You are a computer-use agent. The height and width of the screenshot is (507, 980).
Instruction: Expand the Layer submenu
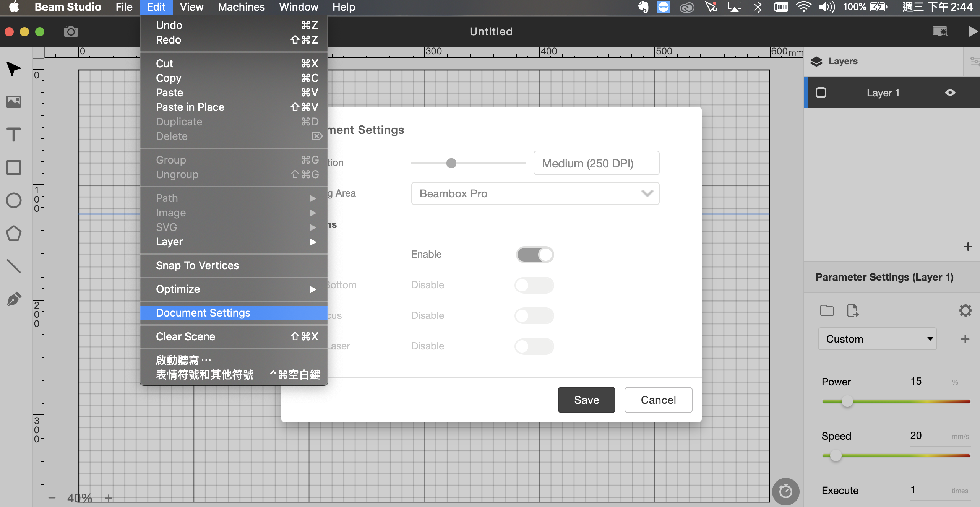[234, 242]
